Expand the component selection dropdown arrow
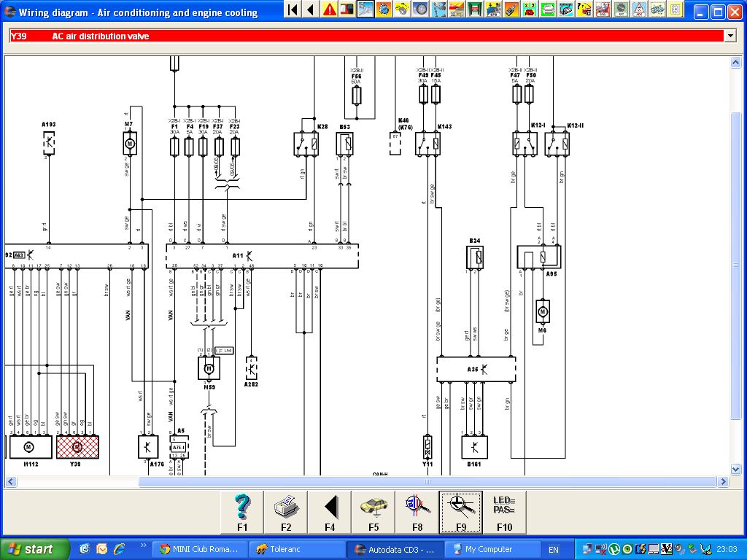 729,36
